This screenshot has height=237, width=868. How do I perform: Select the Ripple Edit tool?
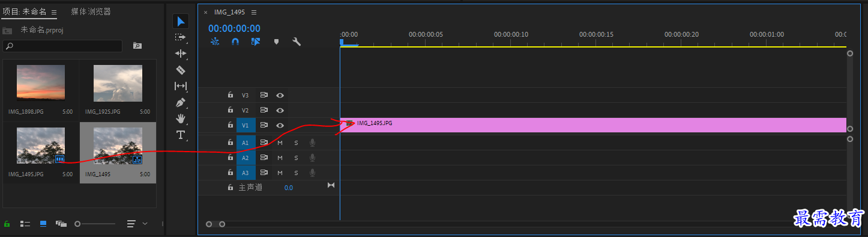pyautogui.click(x=181, y=54)
